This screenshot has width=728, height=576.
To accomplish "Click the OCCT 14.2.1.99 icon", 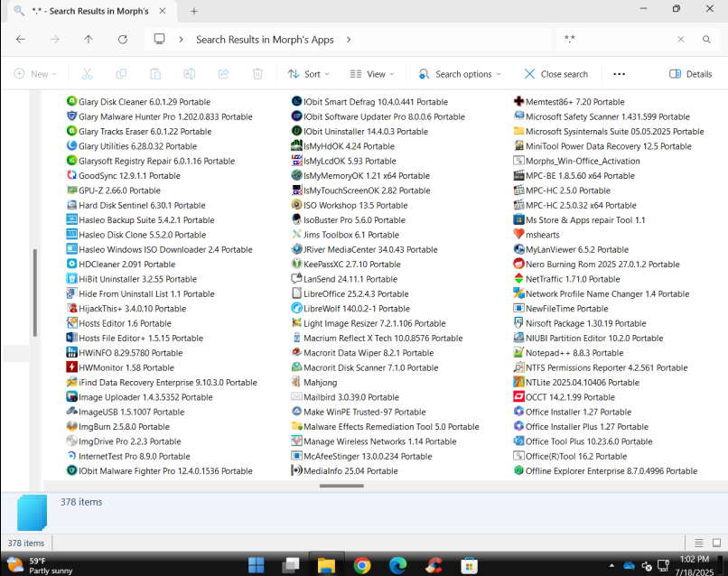I will tap(518, 397).
